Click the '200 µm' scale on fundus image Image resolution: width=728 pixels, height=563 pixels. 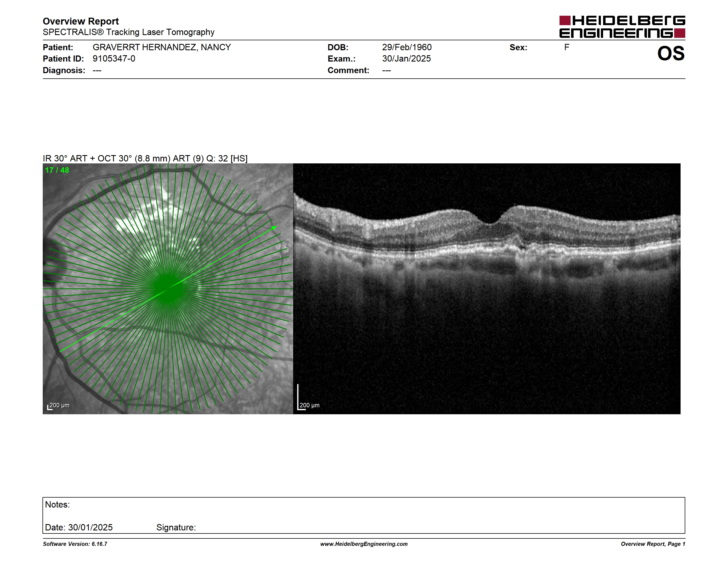(58, 406)
